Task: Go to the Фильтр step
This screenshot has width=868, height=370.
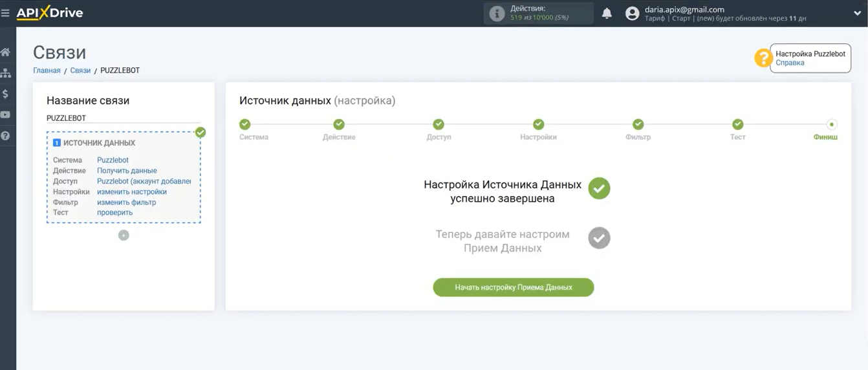Action: pos(638,124)
